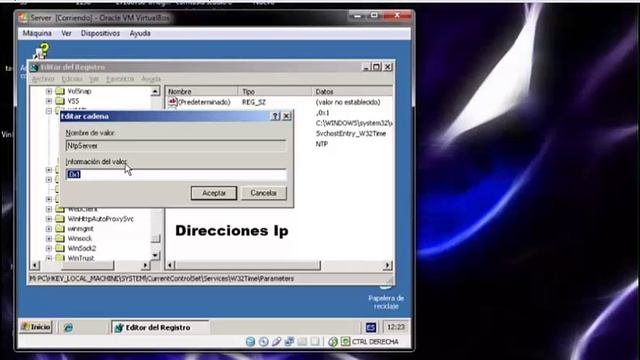
Task: Click the Inicio start button
Action: coord(36,327)
